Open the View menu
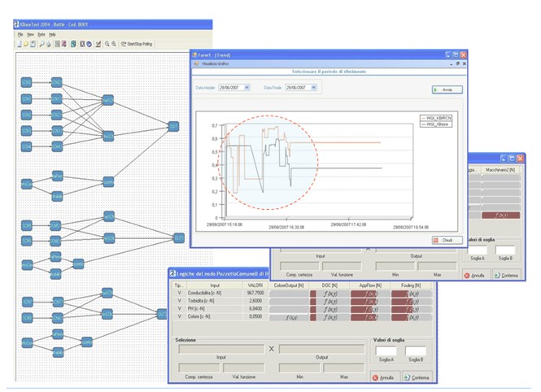The width and height of the screenshot is (541, 392). [30, 35]
